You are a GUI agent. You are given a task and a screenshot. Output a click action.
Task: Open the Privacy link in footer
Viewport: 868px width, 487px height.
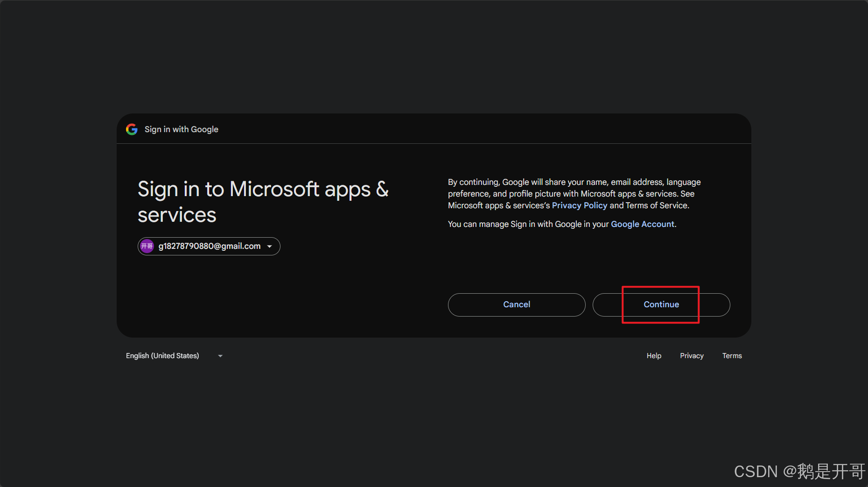(692, 356)
